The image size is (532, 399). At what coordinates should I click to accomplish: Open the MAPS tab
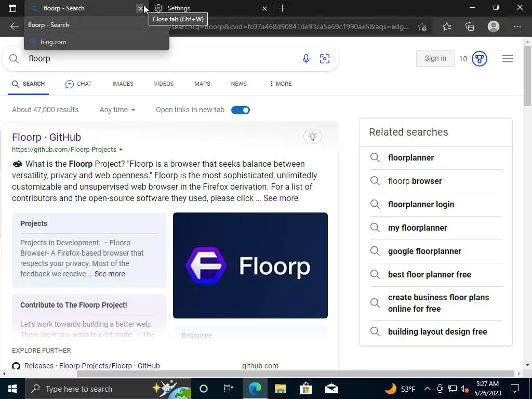point(202,84)
